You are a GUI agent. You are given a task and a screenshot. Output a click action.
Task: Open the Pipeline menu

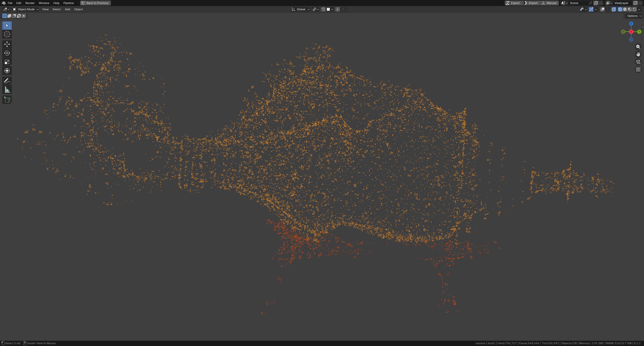[68, 3]
